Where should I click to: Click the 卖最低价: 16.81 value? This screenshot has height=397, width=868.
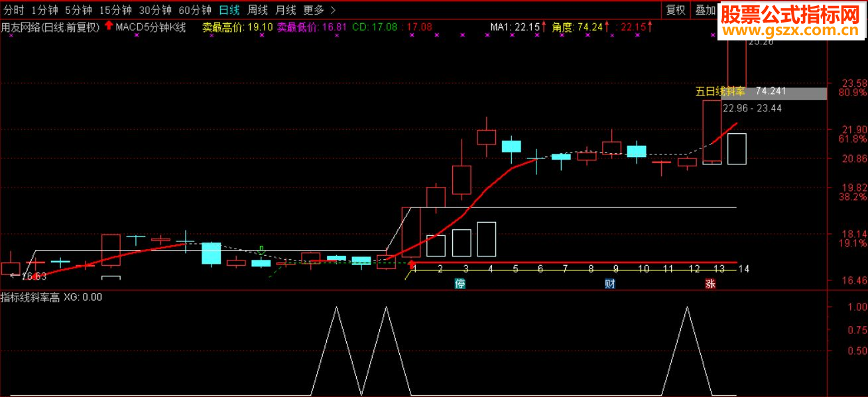(312, 27)
